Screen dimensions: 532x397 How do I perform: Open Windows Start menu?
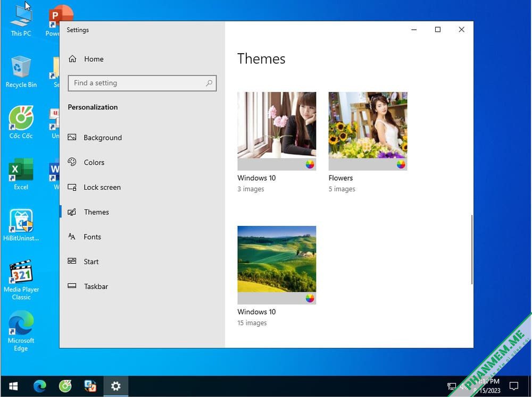pos(13,386)
